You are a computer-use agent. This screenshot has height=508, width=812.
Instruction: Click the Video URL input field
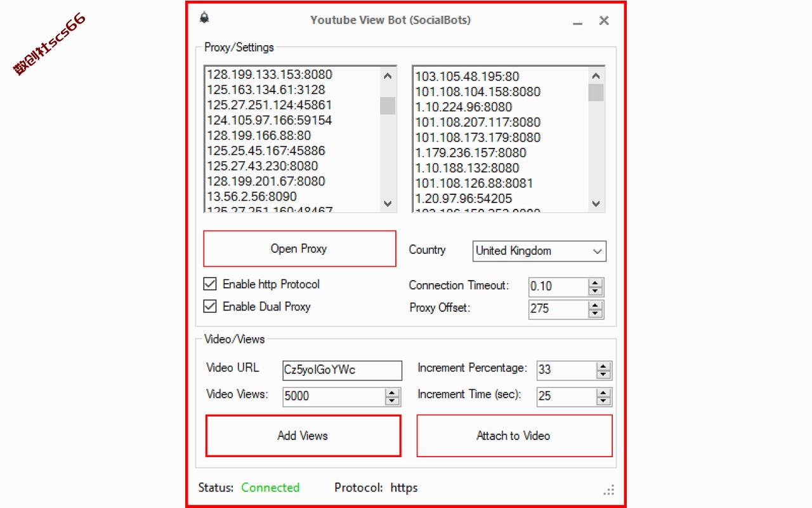pyautogui.click(x=342, y=370)
